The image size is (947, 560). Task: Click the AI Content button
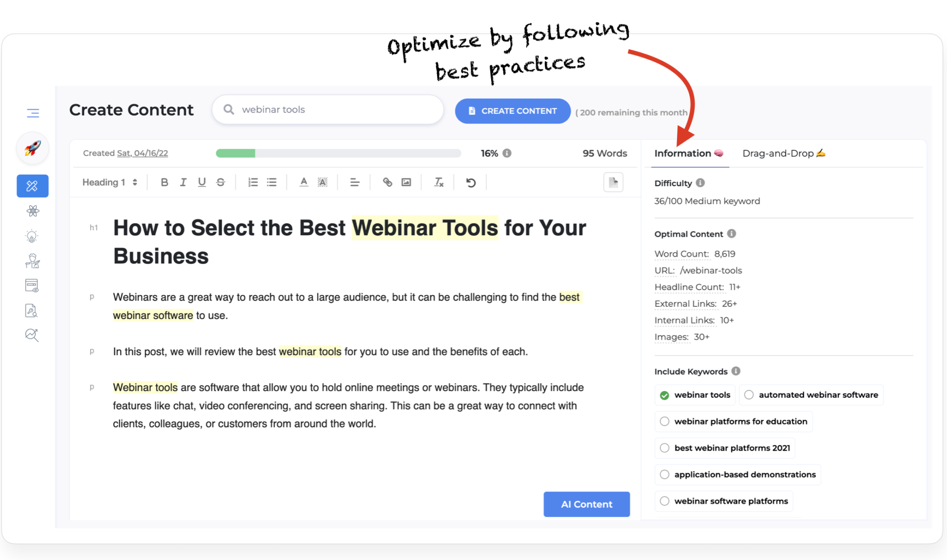point(586,504)
